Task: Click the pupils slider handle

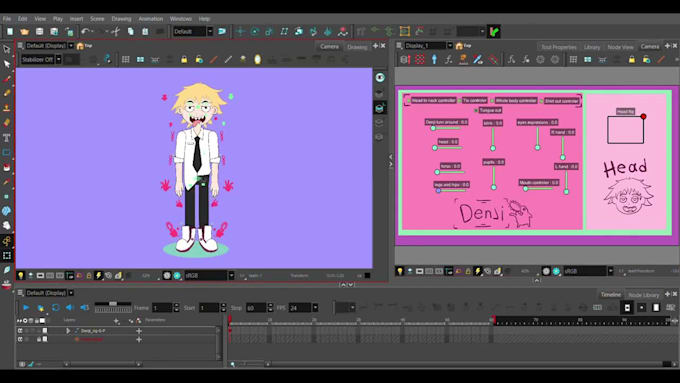Action: click(494, 187)
